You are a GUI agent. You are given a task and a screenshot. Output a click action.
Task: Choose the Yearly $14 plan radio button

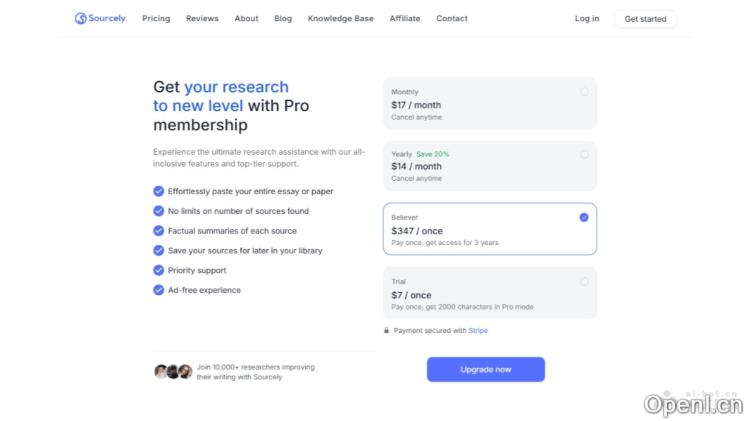click(x=584, y=154)
